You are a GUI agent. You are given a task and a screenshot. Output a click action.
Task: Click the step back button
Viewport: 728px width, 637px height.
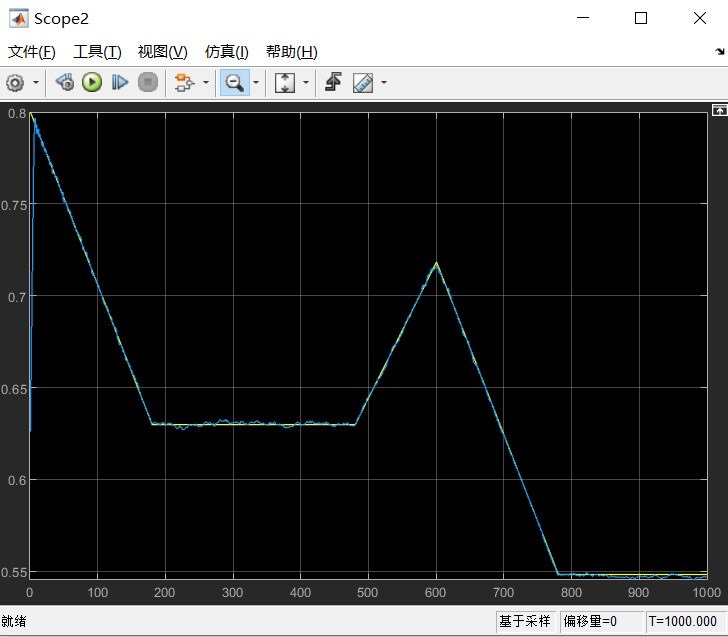(65, 83)
